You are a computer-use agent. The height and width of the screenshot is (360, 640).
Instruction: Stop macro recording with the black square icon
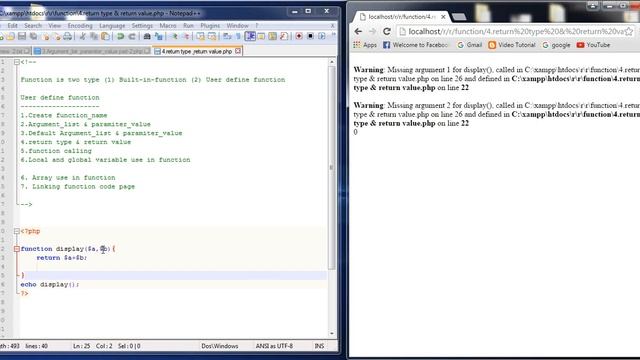pyautogui.click(x=310, y=36)
